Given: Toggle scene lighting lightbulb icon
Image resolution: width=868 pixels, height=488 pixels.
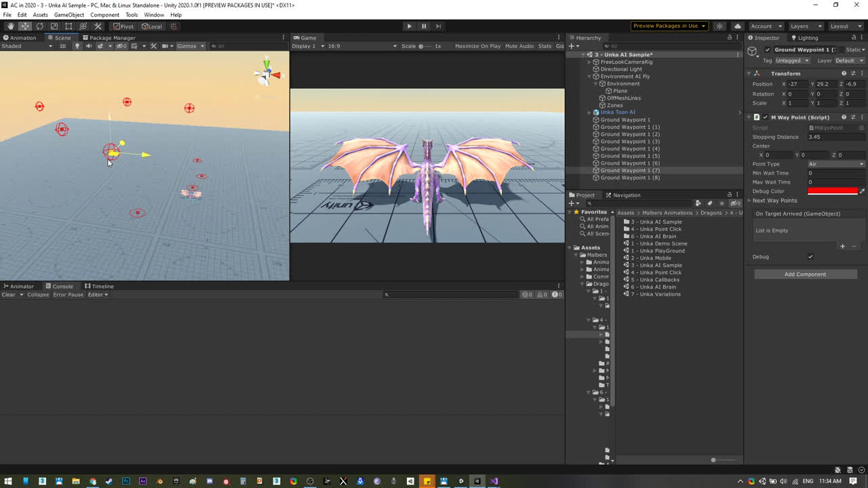Looking at the screenshot, I should coord(77,46).
